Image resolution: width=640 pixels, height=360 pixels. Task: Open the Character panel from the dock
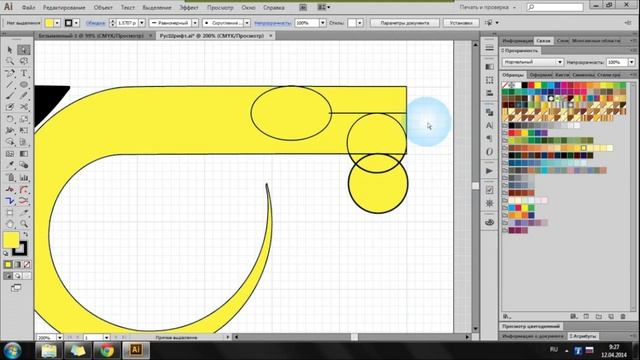tap(489, 125)
